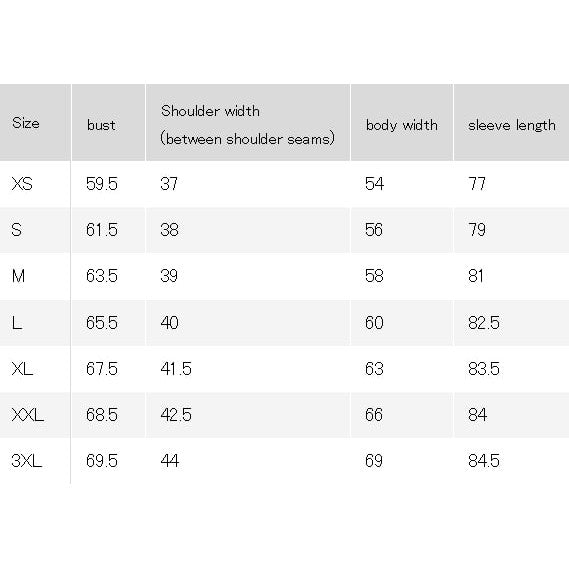
Task: Select the body width value 60
Action: [374, 322]
